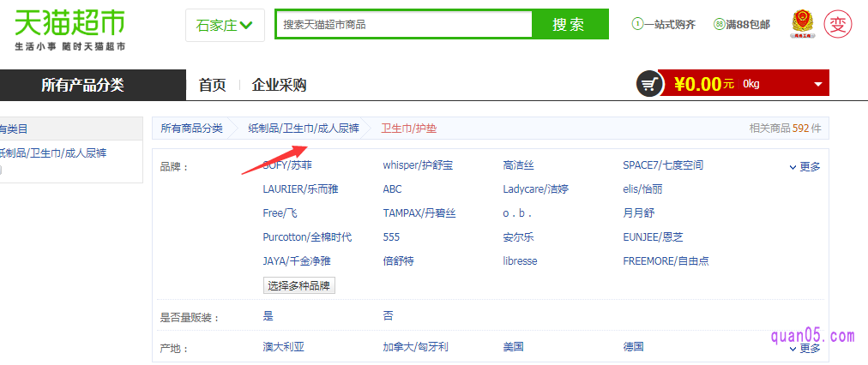Filter by brand Ladycare/洁婷
This screenshot has width=868, height=365.
[x=536, y=189]
